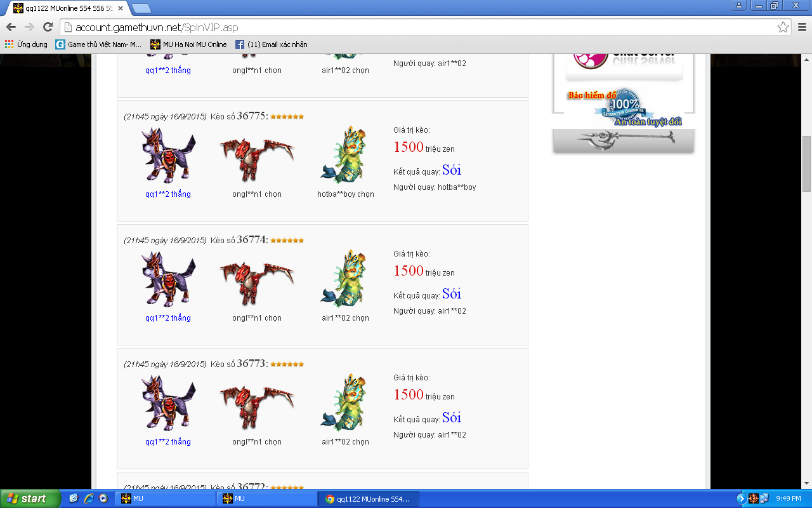Open the Ứng dụng apps shortcut

pos(26,44)
